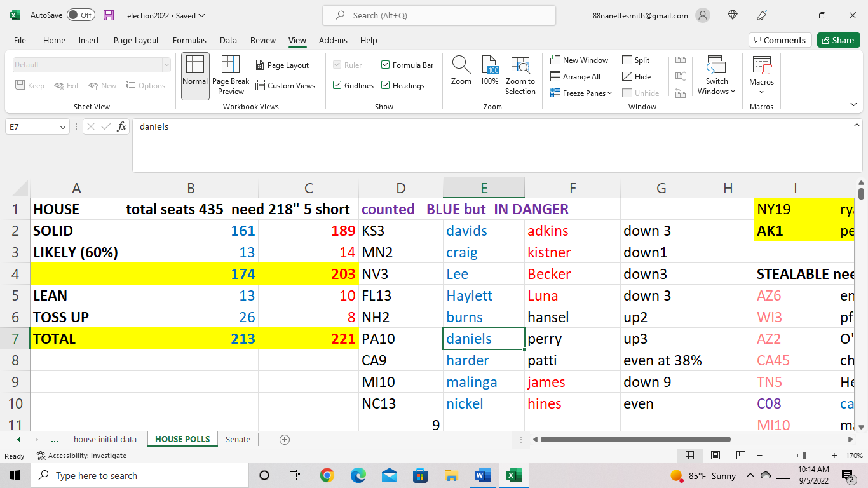Switch to the Senate sheet tab
Viewport: 868px width, 488px height.
(238, 439)
